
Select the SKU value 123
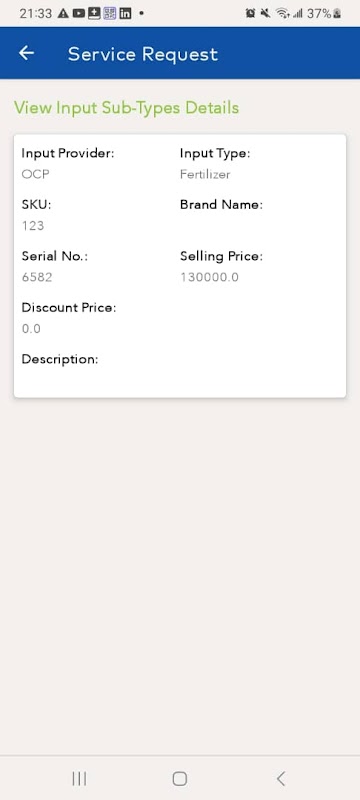[33, 226]
